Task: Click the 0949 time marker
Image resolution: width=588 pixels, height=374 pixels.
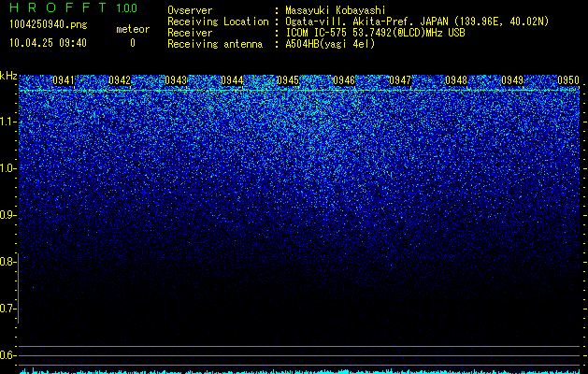Action: [512, 79]
